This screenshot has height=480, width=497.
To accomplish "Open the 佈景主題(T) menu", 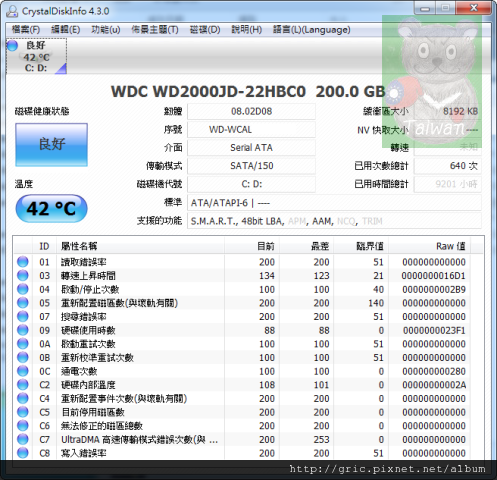I will coord(155,30).
